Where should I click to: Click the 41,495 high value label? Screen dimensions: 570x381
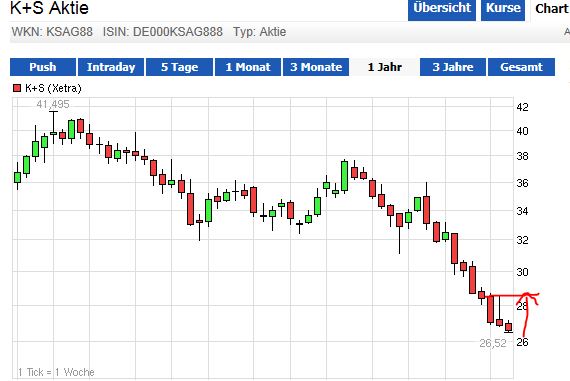53,104
